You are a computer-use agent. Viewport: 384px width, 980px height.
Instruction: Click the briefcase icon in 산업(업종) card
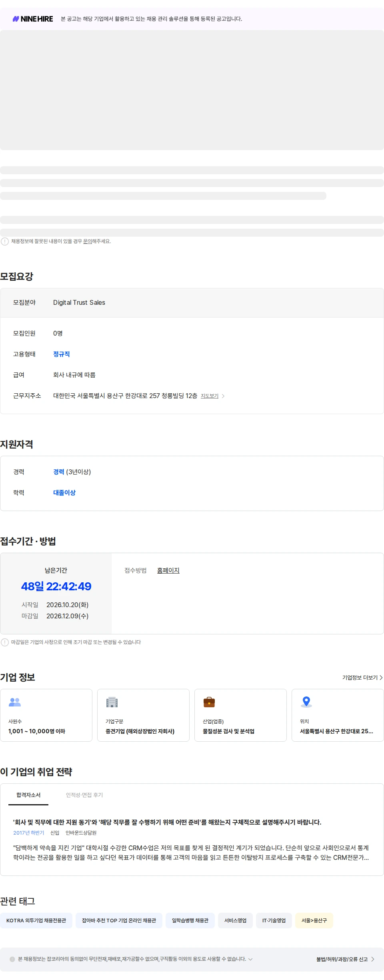[209, 702]
